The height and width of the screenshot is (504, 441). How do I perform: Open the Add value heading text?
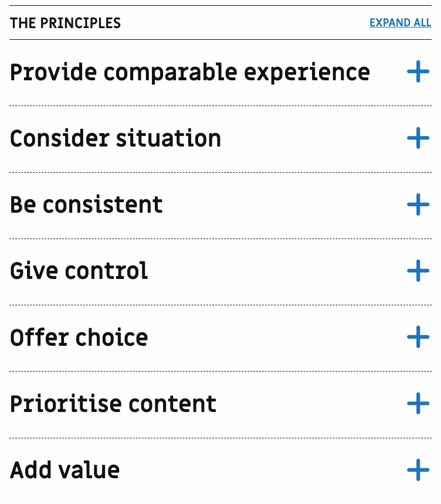tap(65, 470)
